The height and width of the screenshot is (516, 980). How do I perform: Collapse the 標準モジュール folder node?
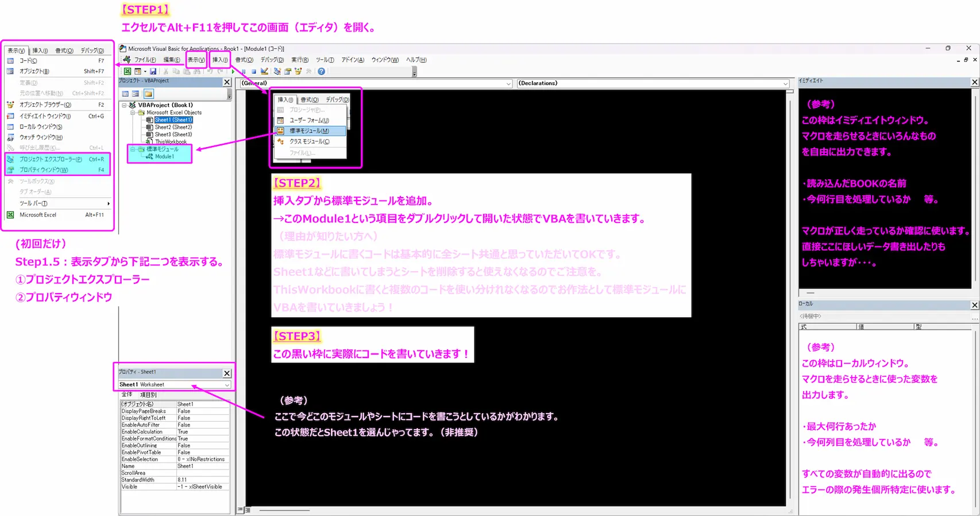[x=133, y=149]
